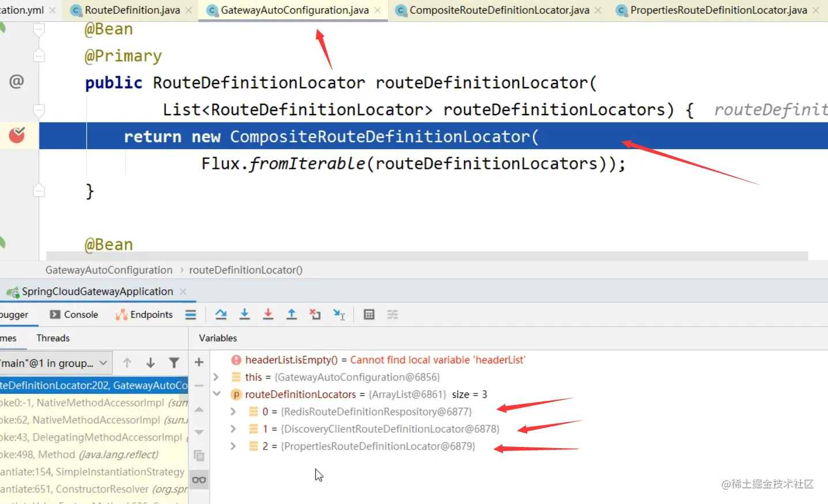
Task: Select invoke:43 DelegatingMethodAccessorImpl frame
Action: tap(94, 437)
